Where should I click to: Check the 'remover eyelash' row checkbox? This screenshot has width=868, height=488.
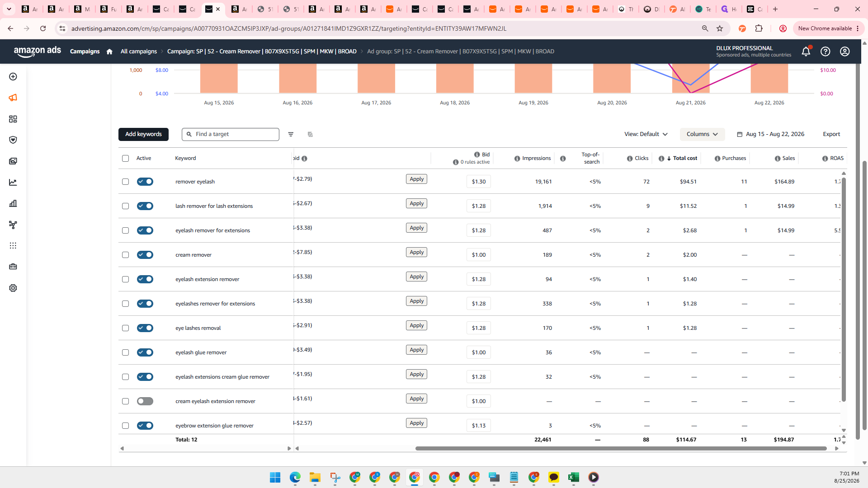click(125, 182)
